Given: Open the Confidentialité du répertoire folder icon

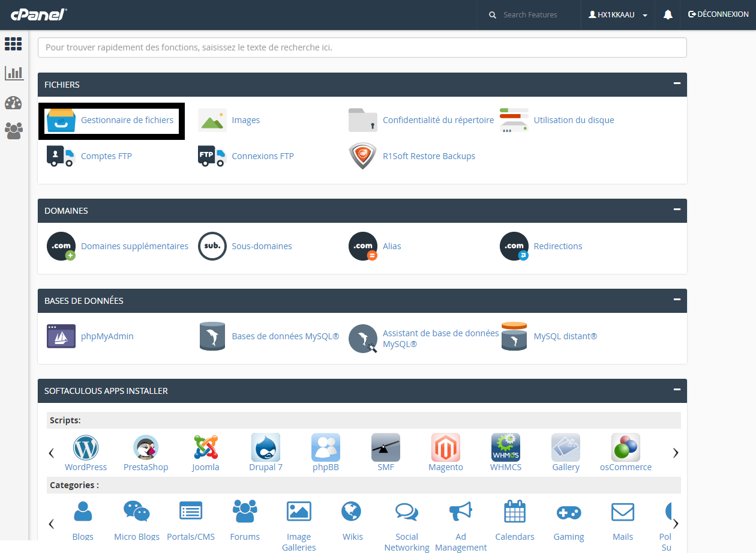Looking at the screenshot, I should (363, 120).
